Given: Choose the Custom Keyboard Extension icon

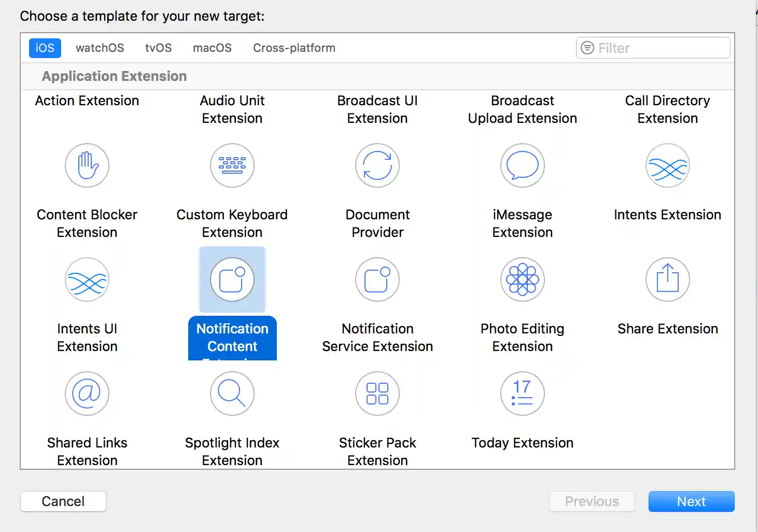Looking at the screenshot, I should coord(232,166).
